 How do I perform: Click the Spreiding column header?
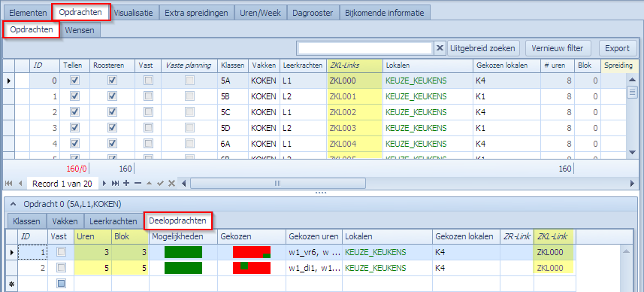(x=619, y=65)
